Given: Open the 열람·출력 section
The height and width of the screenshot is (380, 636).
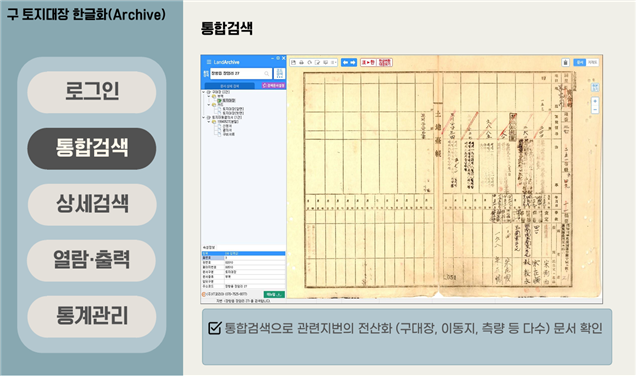Looking at the screenshot, I should tap(92, 260).
